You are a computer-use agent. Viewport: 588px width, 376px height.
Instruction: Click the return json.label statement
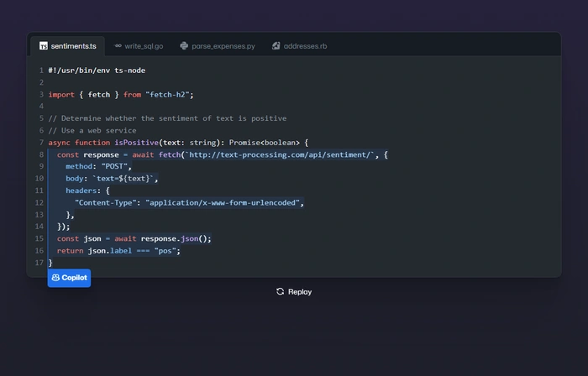point(118,251)
